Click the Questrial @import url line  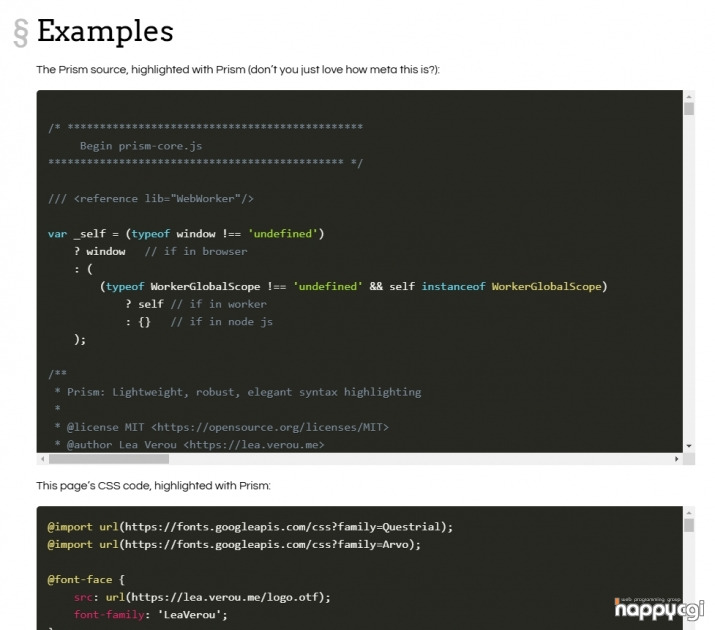coord(250,527)
